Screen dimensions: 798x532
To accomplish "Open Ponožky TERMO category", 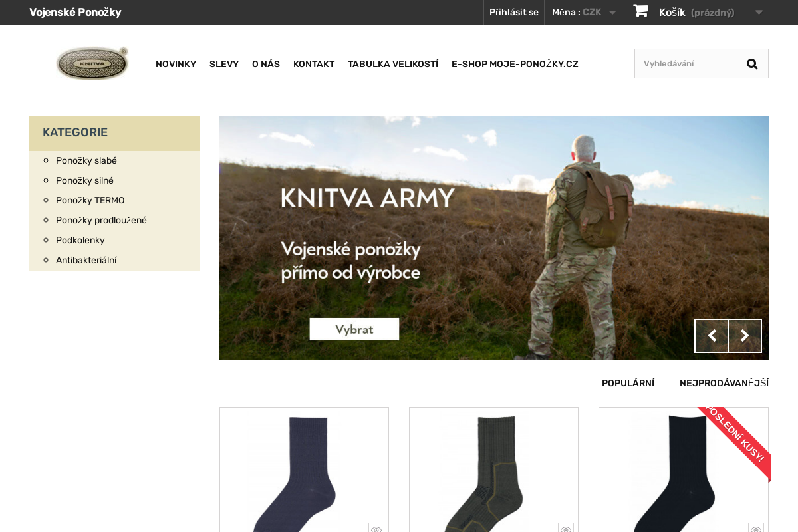I will click(x=90, y=200).
